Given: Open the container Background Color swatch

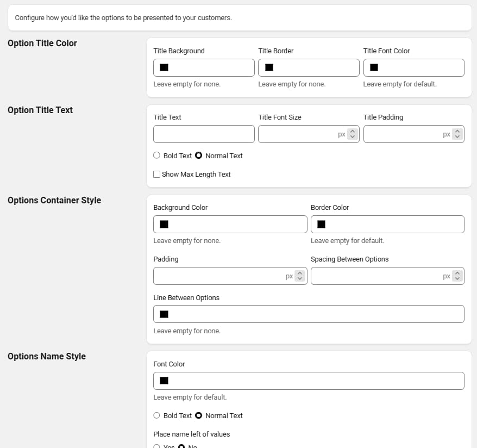Looking at the screenshot, I should click(164, 225).
